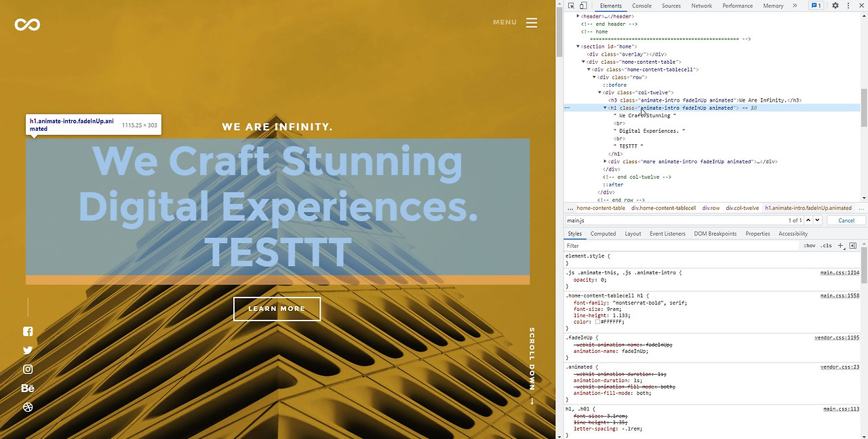
Task: Open the Accessibility tab
Action: pyautogui.click(x=793, y=234)
